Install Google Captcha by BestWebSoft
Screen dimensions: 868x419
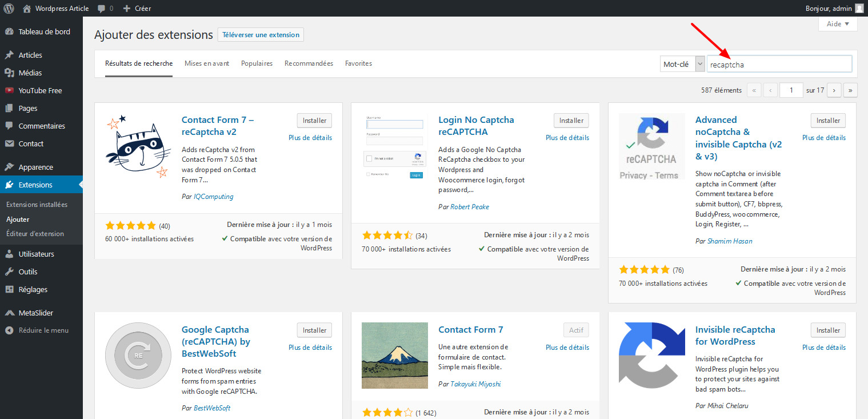(x=314, y=330)
